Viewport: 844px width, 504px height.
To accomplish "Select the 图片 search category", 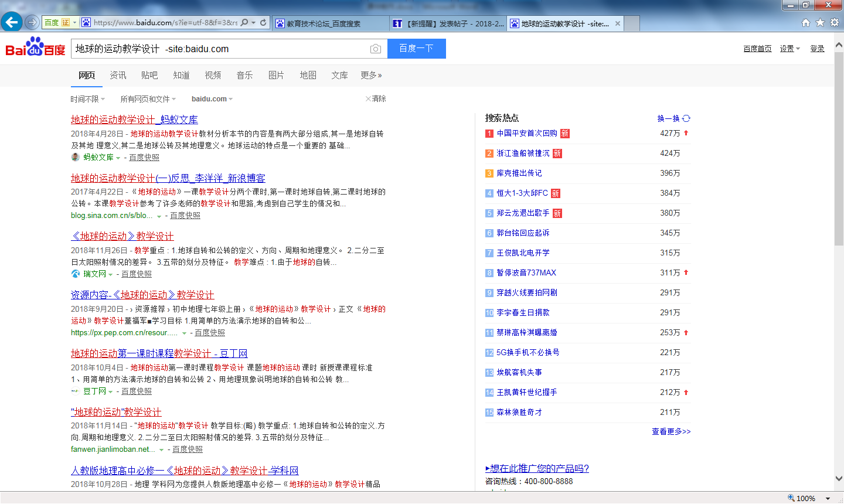I will click(x=276, y=75).
